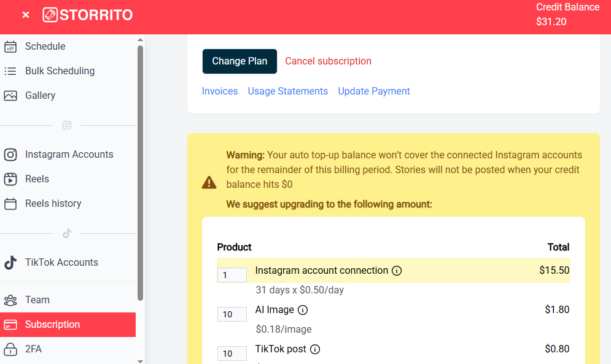Click the AI Image quantity input field
This screenshot has width=611, height=364.
click(x=232, y=314)
